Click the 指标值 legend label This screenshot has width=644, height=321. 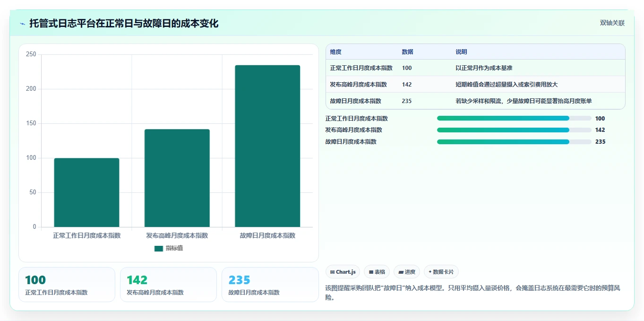tap(174, 248)
